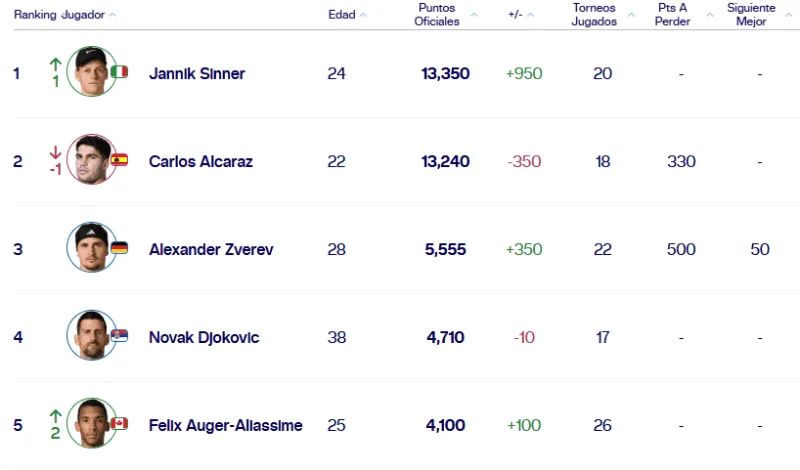Click the Serbian flag icon
The image size is (800, 470).
coord(119,336)
